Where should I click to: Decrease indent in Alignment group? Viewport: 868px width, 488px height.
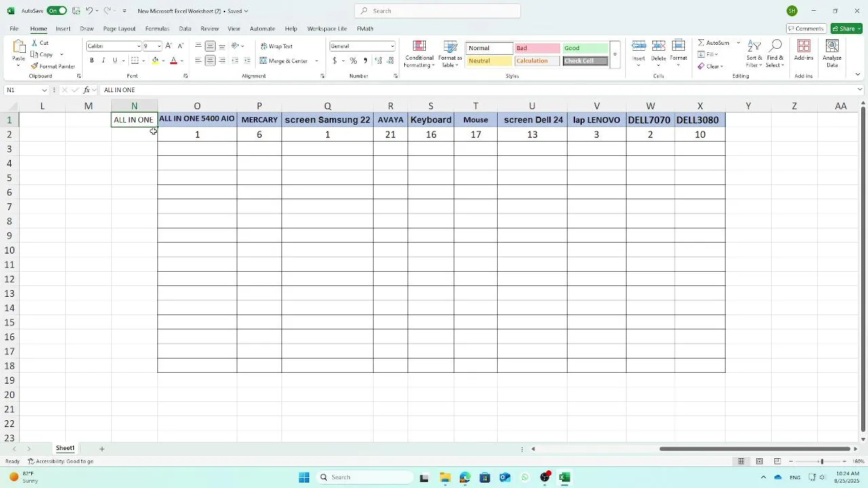(x=235, y=60)
